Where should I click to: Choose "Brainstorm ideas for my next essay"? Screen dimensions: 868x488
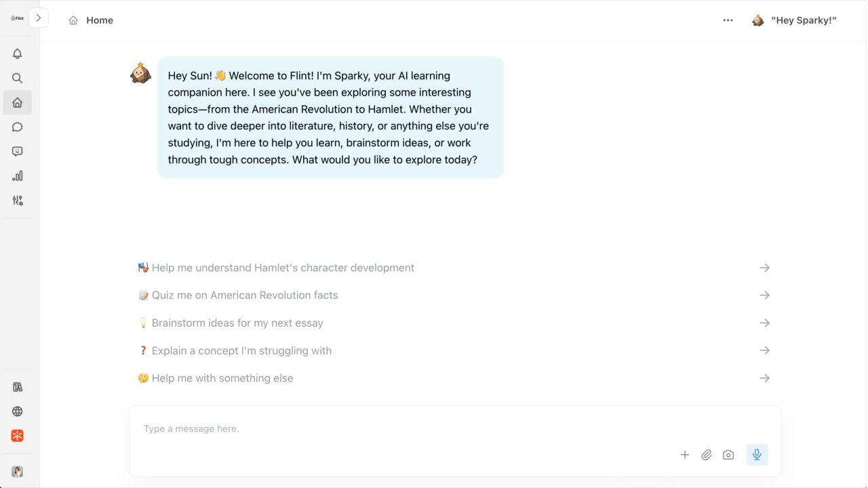pyautogui.click(x=454, y=323)
